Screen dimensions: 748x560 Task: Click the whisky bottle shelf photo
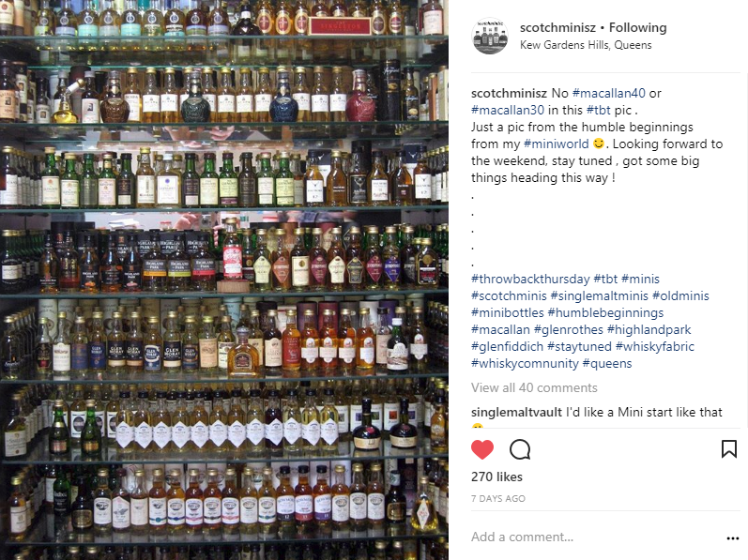224,280
